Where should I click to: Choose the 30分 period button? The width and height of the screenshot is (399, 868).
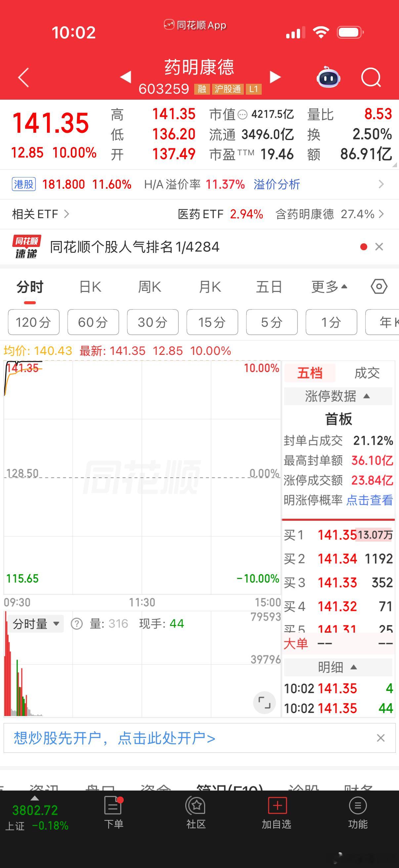coord(153,322)
